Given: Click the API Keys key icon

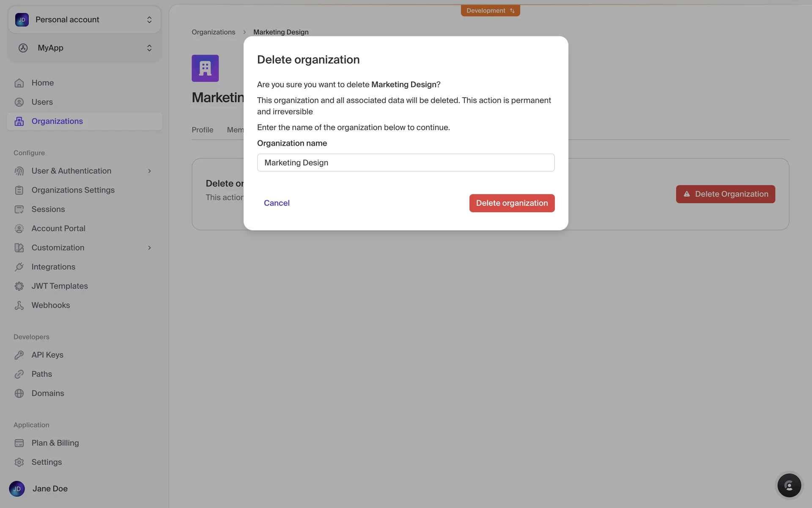Looking at the screenshot, I should 19,355.
